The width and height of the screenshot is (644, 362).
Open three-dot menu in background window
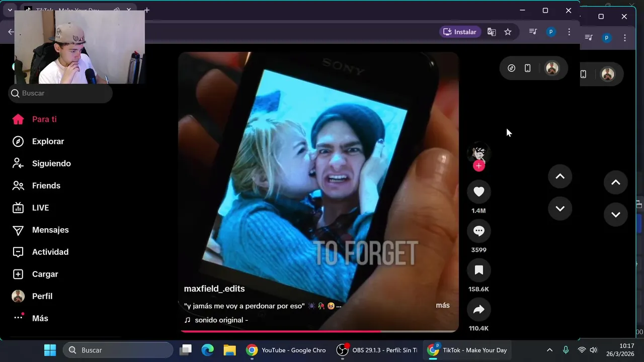(625, 38)
